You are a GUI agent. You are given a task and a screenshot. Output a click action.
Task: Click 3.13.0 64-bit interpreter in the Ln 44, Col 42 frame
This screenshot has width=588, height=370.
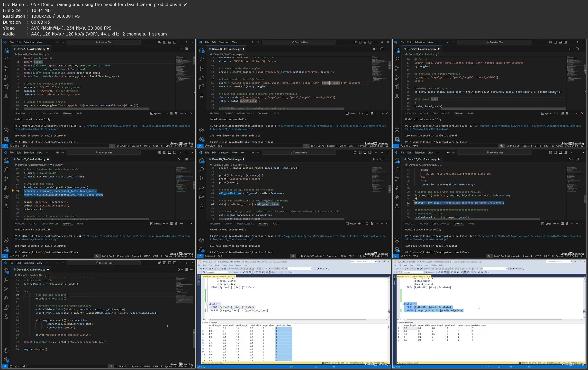[x=376, y=256]
